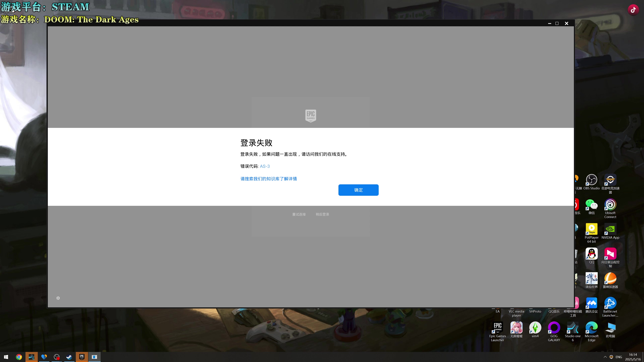Screen dimensions: 644x362
Task: Open the Ubisoft Connect desktop shortcut
Action: point(610,209)
